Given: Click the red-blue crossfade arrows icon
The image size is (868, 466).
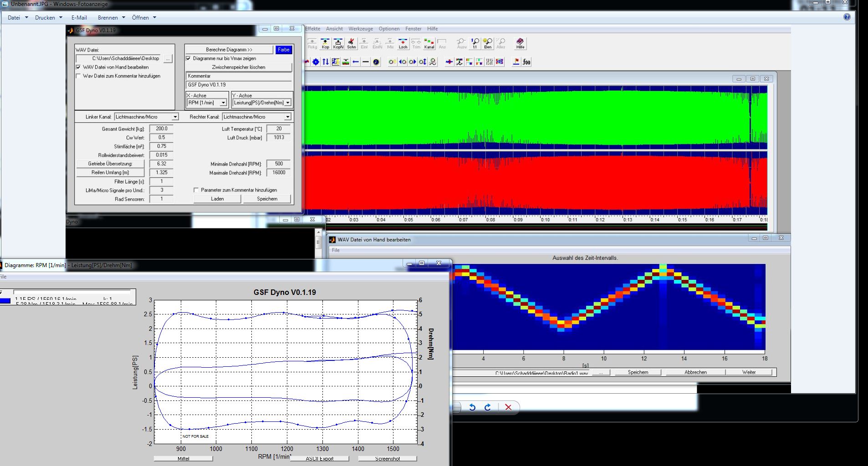Looking at the screenshot, I should pos(449,62).
